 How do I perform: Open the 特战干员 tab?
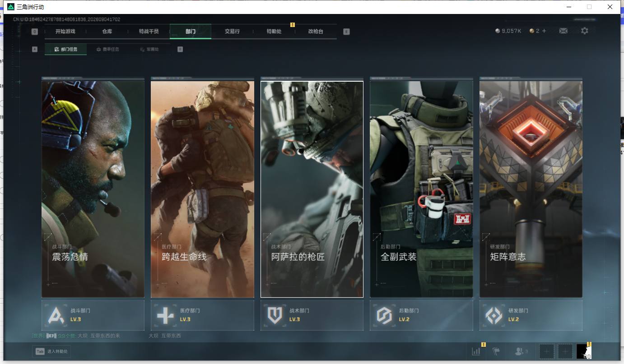(x=149, y=32)
